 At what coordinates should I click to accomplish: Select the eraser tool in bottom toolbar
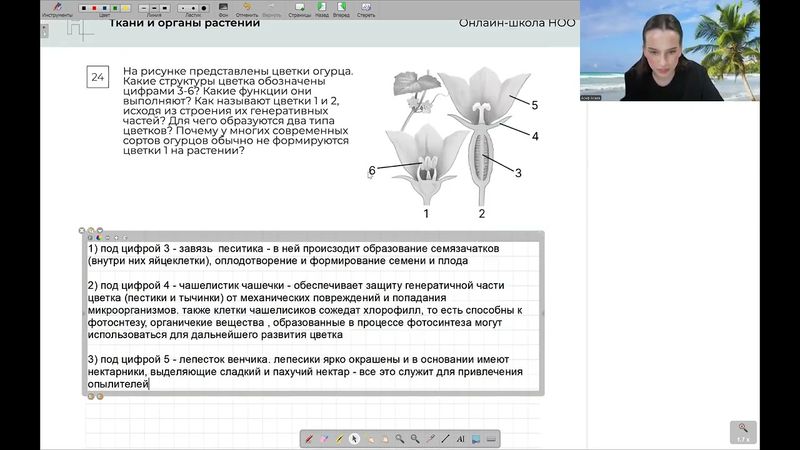(x=324, y=438)
